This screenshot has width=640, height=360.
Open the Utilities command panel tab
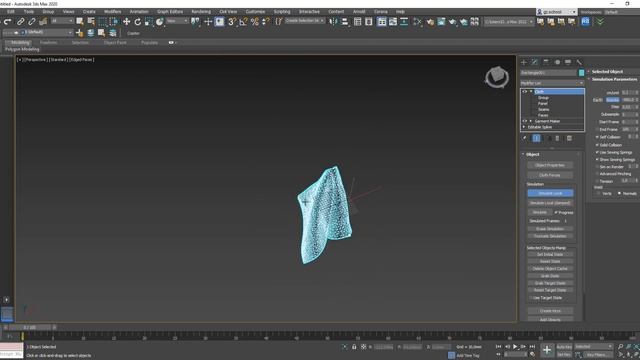click(x=579, y=62)
